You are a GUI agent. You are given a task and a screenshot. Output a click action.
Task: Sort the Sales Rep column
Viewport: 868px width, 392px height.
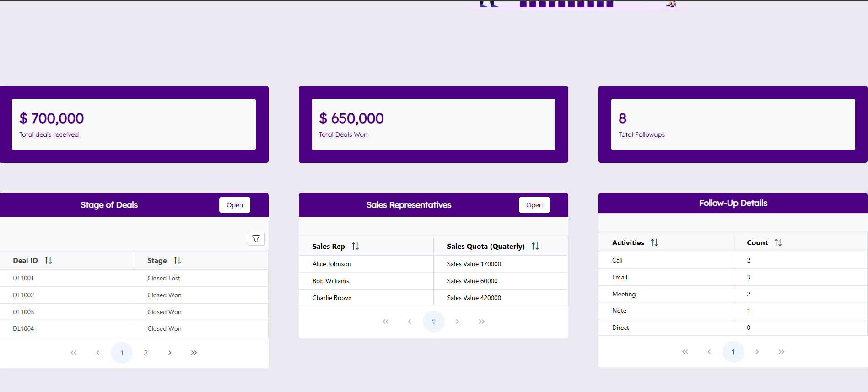355,246
